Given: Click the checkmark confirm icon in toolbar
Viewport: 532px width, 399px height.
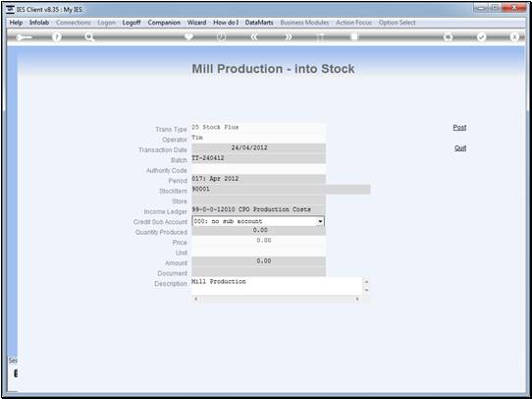Looking at the screenshot, I should click(x=481, y=37).
